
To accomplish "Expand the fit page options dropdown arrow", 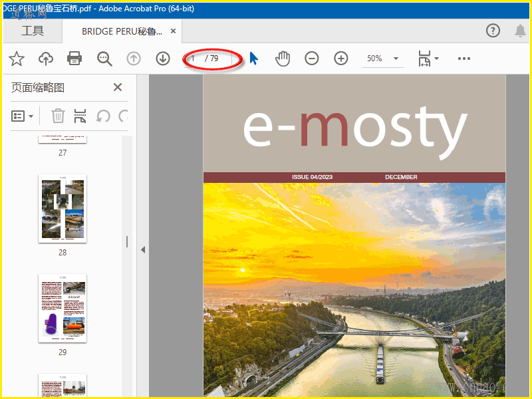I will pos(437,59).
